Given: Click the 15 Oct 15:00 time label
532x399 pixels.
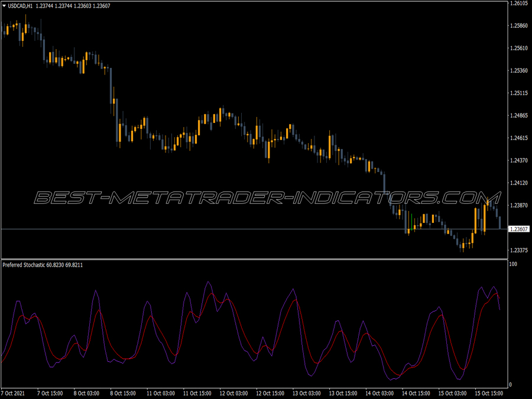Looking at the screenshot, I should click(489, 393).
